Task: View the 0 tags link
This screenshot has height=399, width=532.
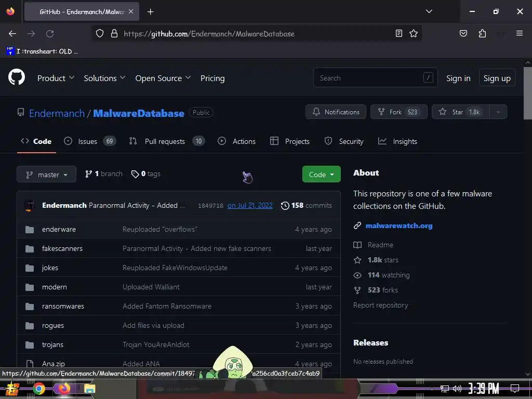Action: [x=146, y=174]
